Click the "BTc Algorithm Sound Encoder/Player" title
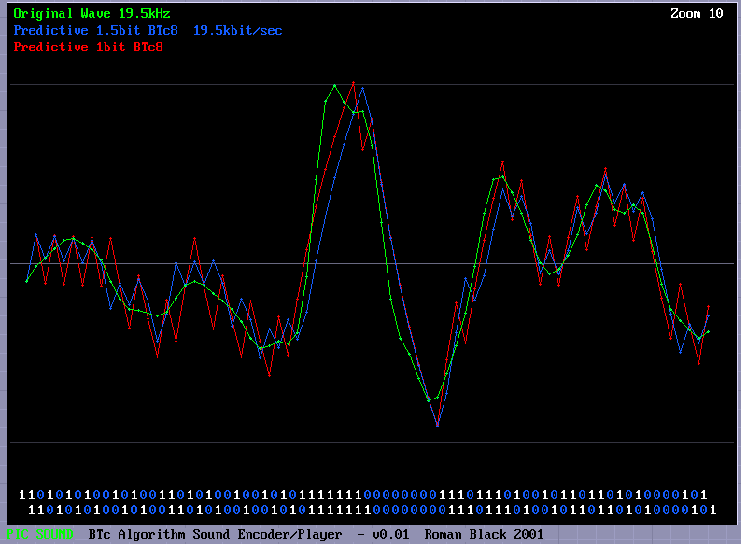 coord(214,535)
